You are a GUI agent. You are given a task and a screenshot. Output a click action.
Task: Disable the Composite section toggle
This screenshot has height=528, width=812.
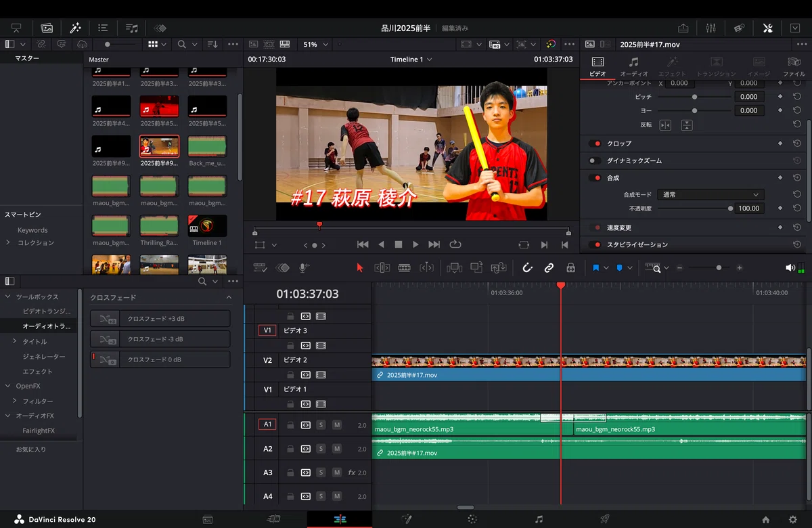pos(595,177)
